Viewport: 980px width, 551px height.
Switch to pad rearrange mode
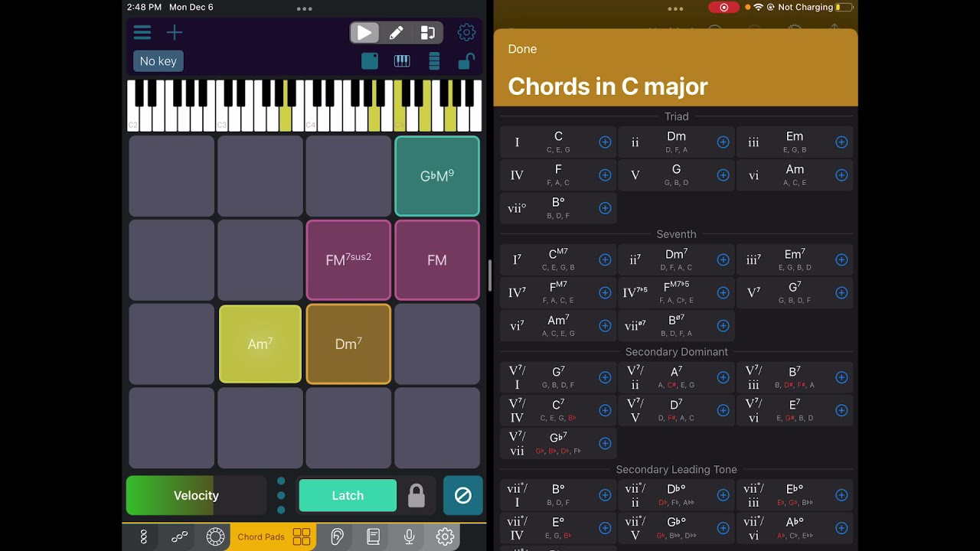point(428,32)
